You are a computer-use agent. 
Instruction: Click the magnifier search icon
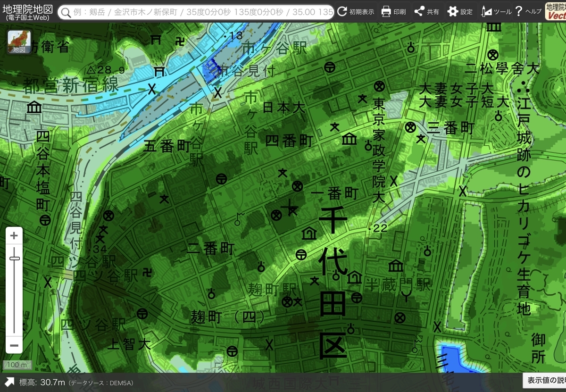[x=67, y=12]
